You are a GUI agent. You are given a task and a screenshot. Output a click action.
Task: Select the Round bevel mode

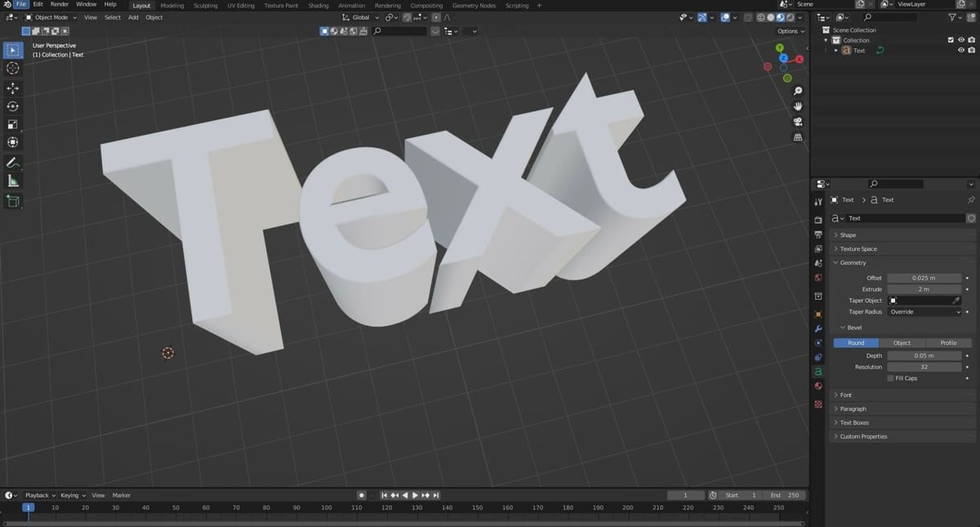pyautogui.click(x=856, y=342)
